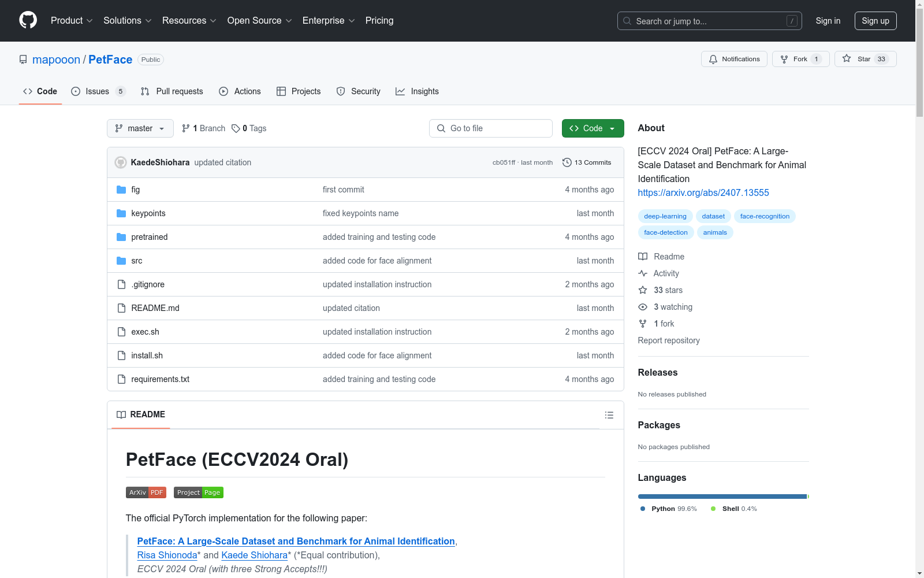Open the GitHub homepage logo
Screen dimensions: 924x578
point(28,20)
